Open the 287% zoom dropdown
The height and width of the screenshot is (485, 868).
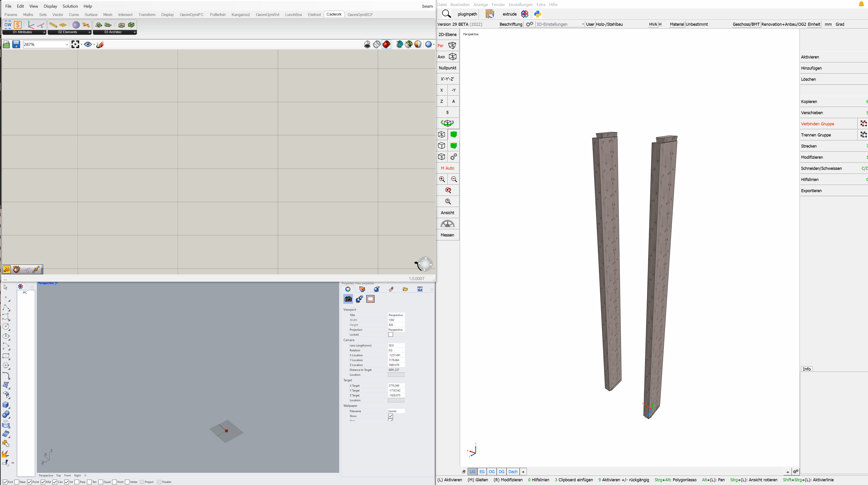pos(67,45)
